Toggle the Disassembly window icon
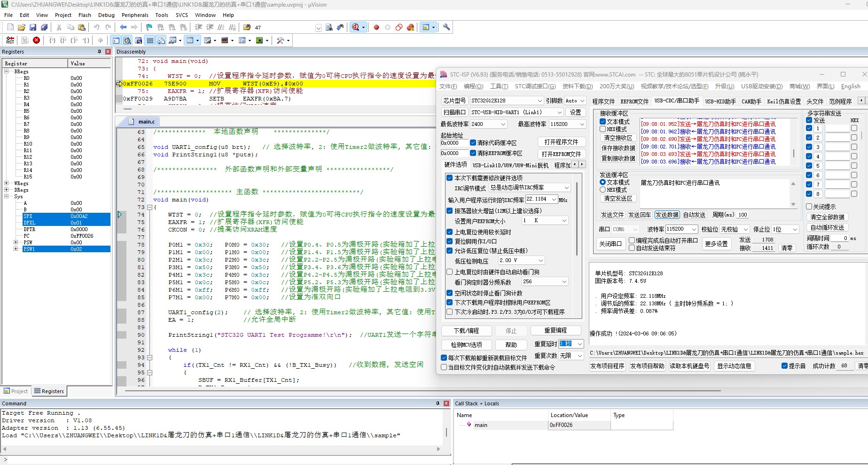The image size is (868, 465). [x=127, y=40]
